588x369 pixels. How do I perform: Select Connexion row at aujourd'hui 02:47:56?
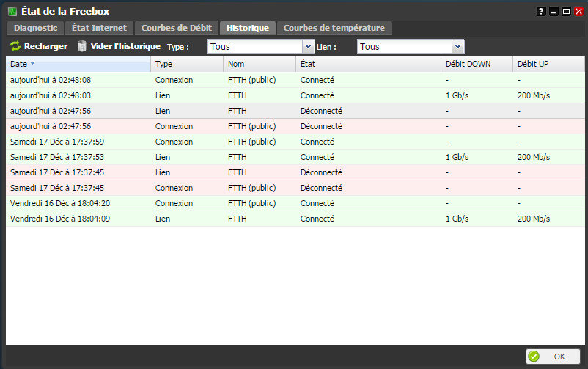[x=295, y=126]
